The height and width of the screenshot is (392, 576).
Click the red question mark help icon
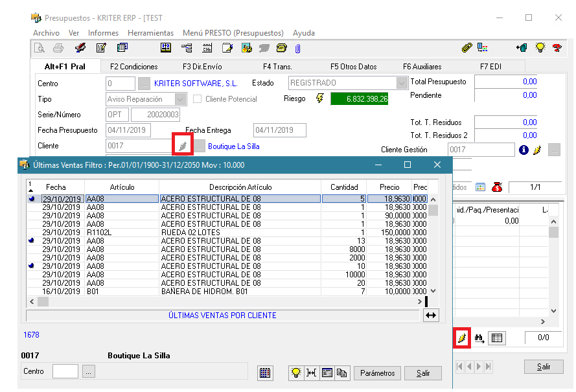557,48
